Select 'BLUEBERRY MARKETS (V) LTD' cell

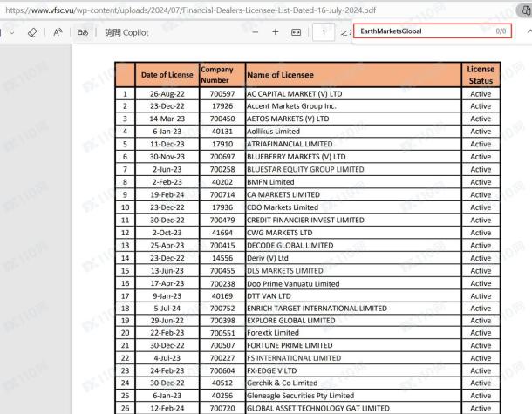click(353, 157)
